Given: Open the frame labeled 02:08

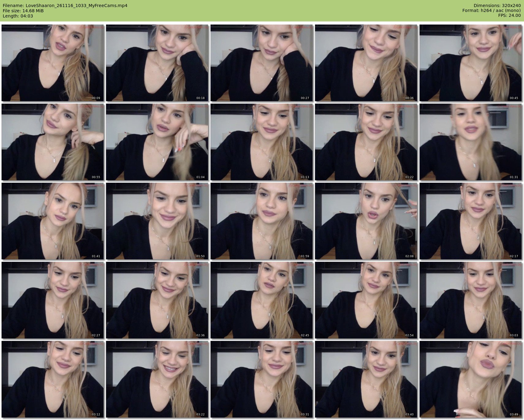Looking at the screenshot, I should tap(366, 221).
